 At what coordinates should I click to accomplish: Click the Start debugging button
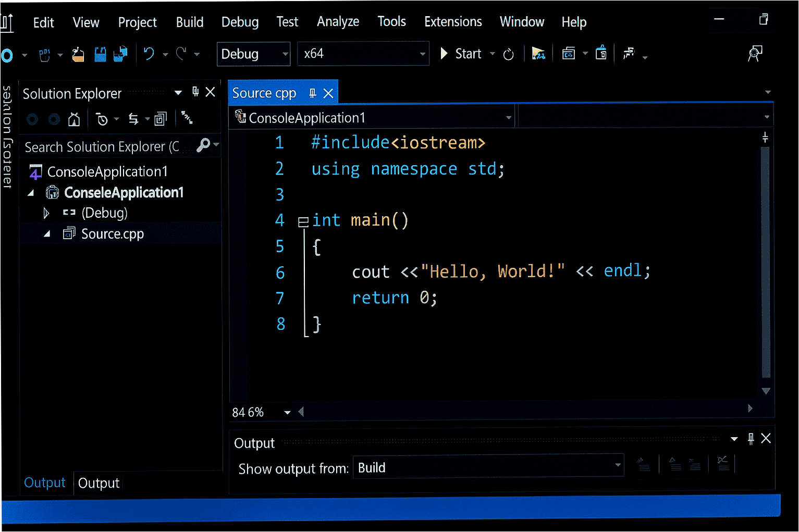[x=461, y=54]
